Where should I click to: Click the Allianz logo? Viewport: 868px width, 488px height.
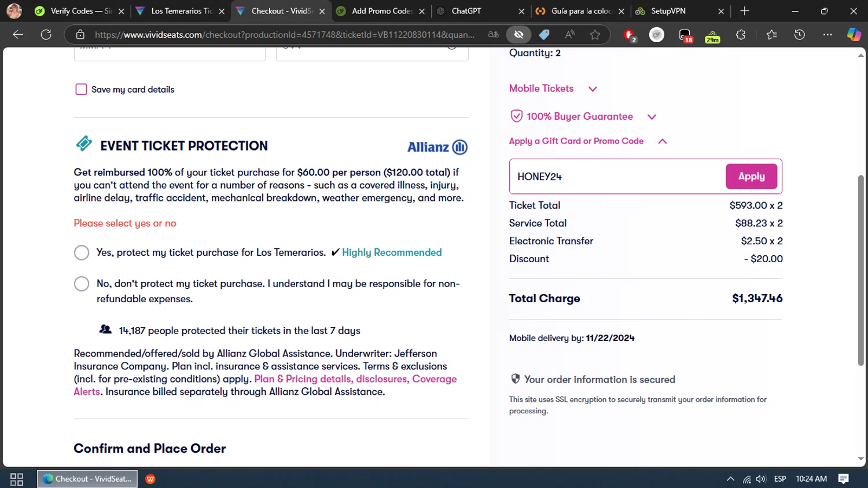click(x=437, y=147)
